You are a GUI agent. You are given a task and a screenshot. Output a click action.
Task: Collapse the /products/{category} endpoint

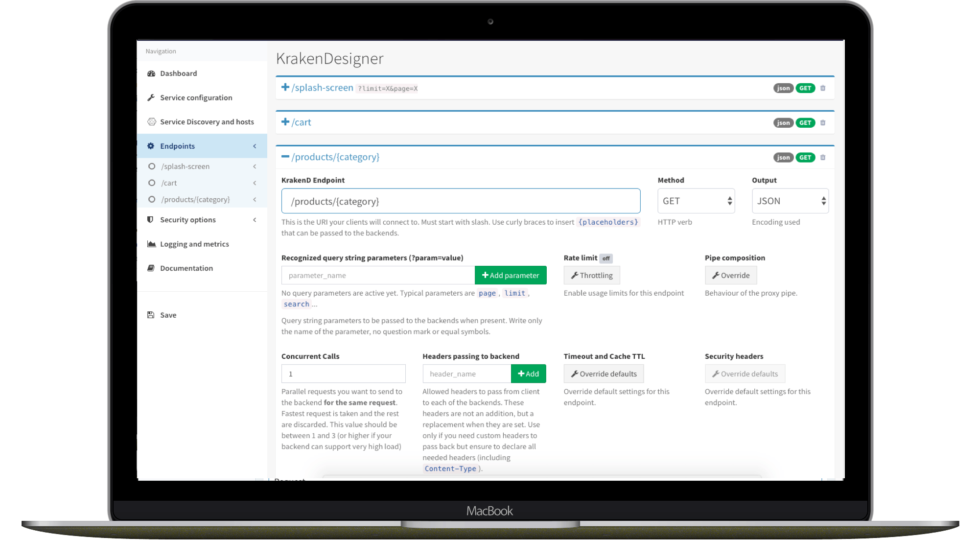(x=284, y=157)
